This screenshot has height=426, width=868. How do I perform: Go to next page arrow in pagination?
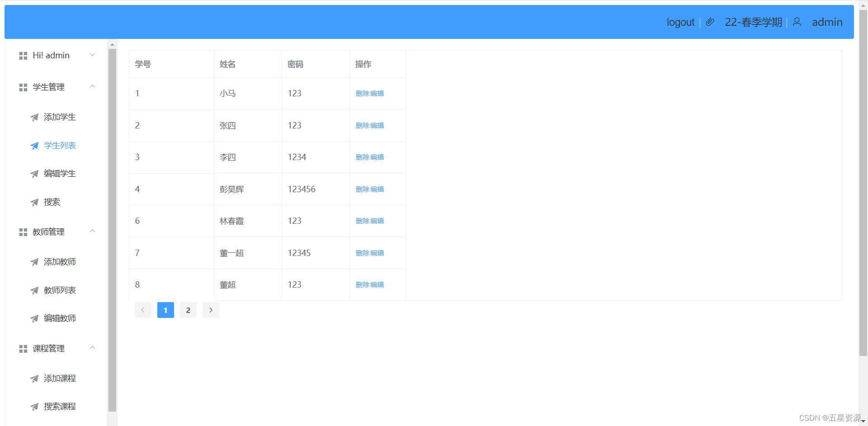[211, 310]
